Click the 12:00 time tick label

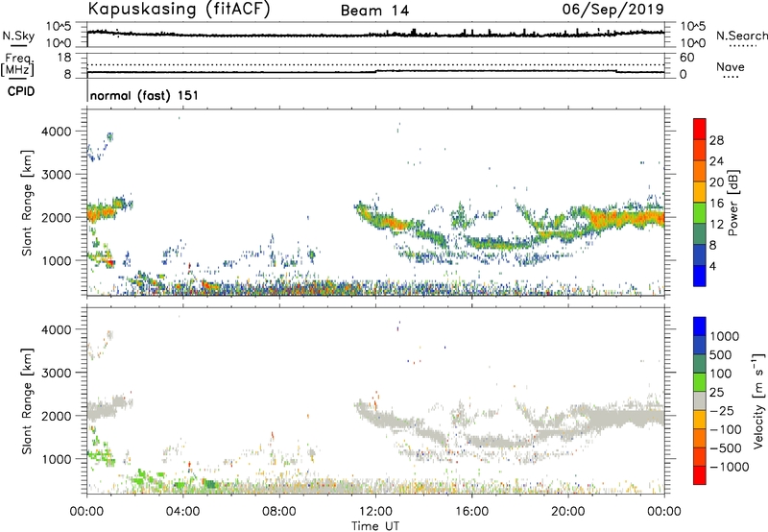tap(375, 512)
